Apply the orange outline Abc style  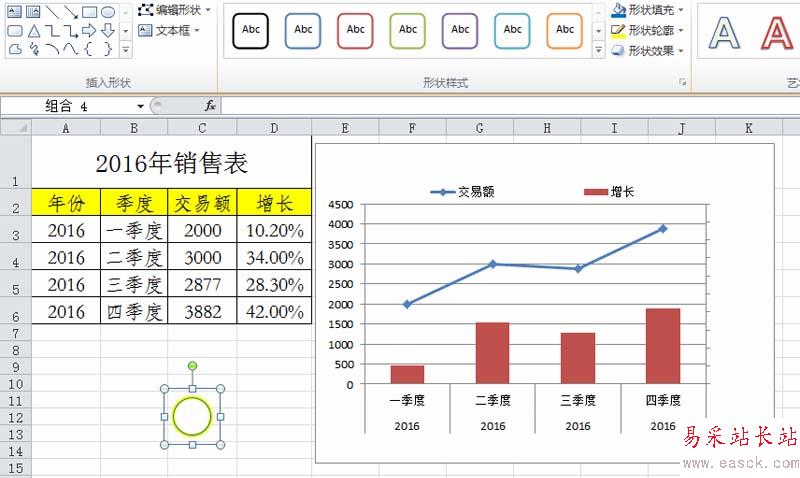[x=564, y=31]
